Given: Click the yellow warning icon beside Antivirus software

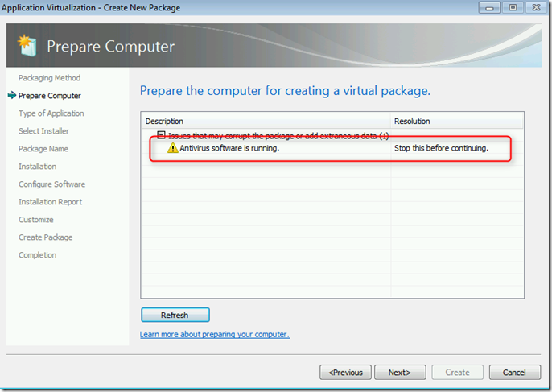Looking at the screenshot, I should (x=172, y=148).
